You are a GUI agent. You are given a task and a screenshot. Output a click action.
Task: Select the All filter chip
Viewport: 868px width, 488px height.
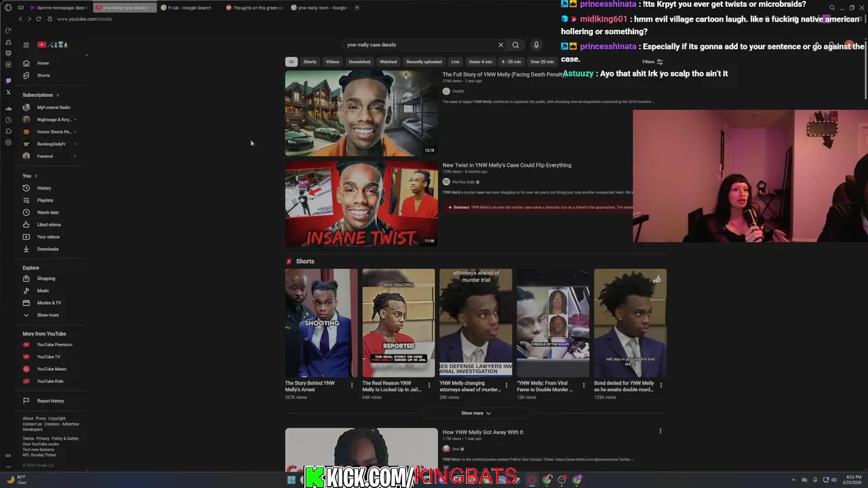[x=291, y=62]
